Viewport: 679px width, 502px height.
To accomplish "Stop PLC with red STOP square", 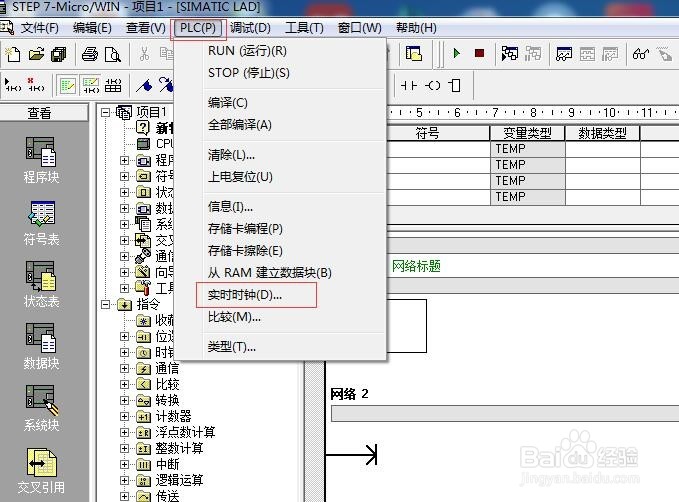I will pyautogui.click(x=479, y=53).
